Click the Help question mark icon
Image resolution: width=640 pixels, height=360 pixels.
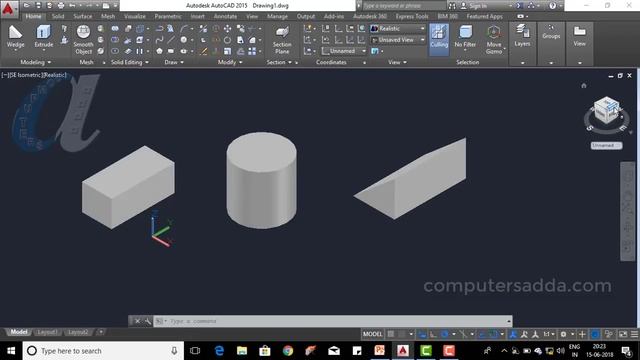click(552, 6)
